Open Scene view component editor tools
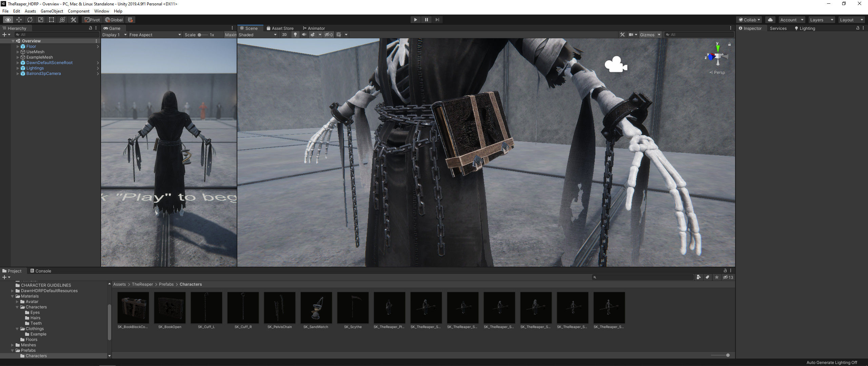868x366 pixels. coord(622,35)
